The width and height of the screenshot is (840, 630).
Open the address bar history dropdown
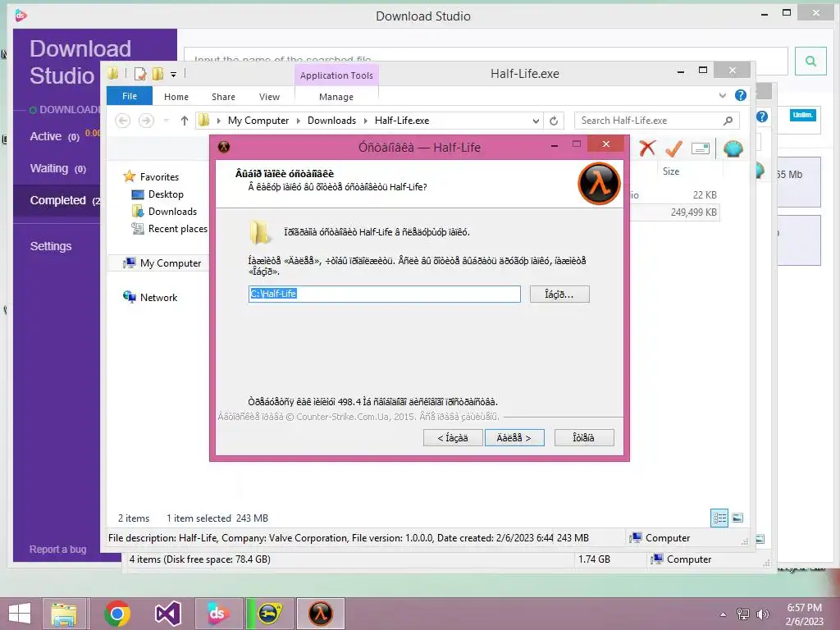pyautogui.click(x=536, y=121)
